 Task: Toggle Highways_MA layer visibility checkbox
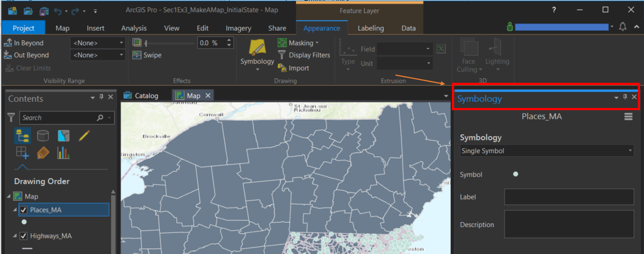23,236
